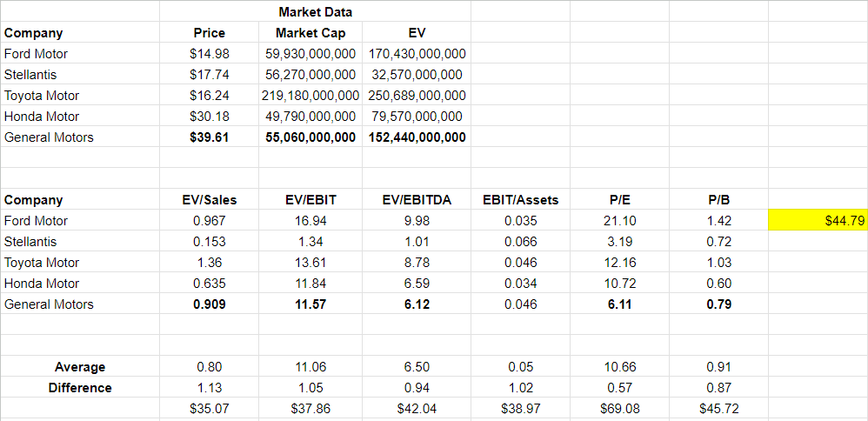Select Toyota EV value 250,689,000,000

click(417, 96)
